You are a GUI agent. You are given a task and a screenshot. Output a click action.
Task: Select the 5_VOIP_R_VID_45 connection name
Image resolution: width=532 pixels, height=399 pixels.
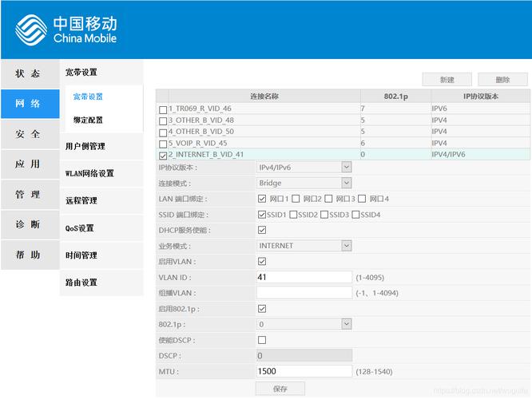(x=198, y=144)
